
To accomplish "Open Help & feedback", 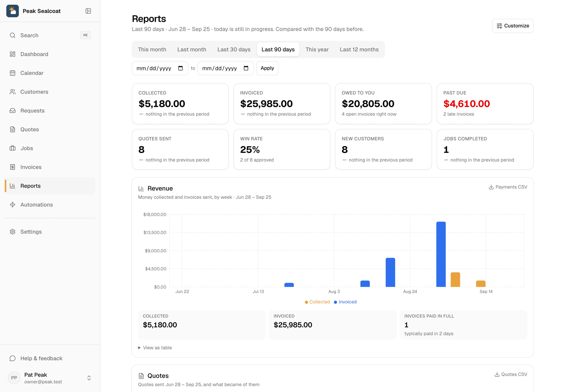I will 50,358.
